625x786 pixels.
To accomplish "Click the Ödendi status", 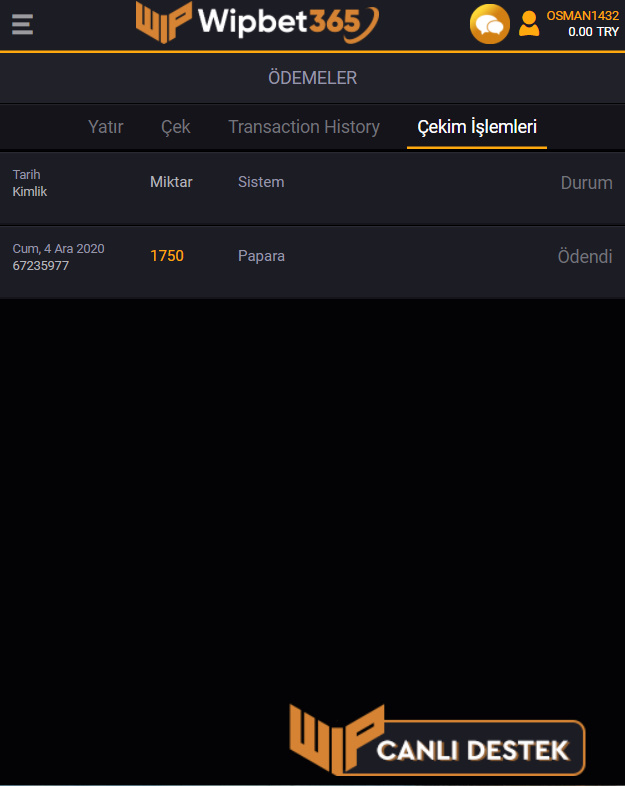I will click(x=584, y=257).
